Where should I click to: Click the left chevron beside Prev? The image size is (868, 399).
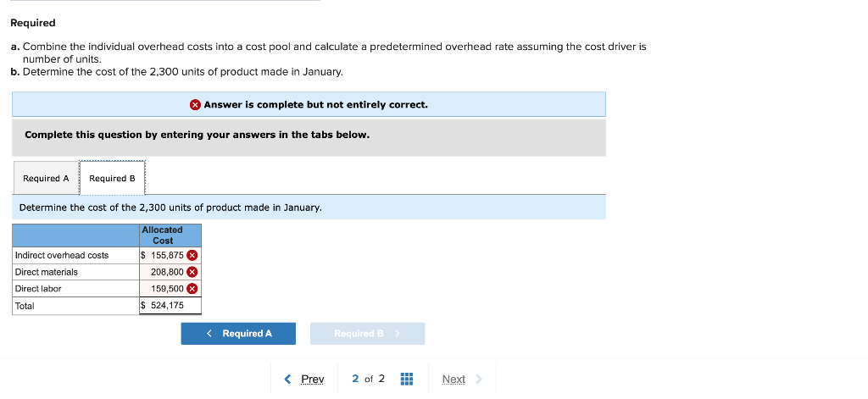coord(288,379)
